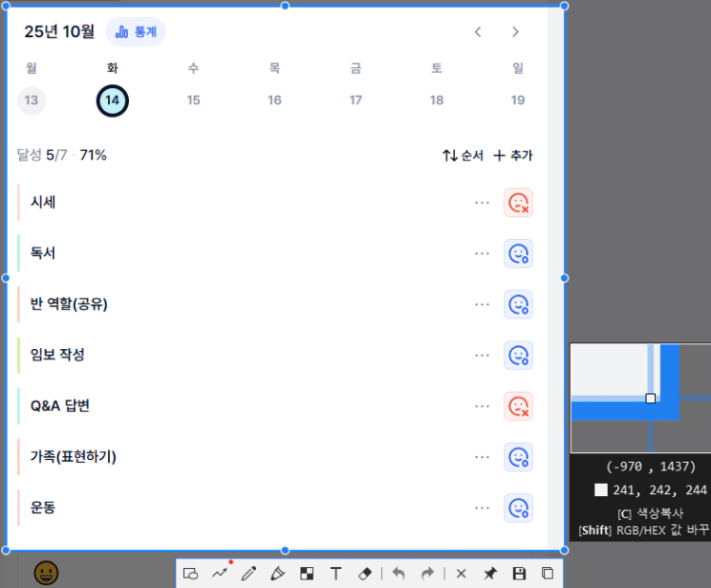Click the magnifier preview thumbnail
The image size is (711, 588).
click(x=640, y=398)
